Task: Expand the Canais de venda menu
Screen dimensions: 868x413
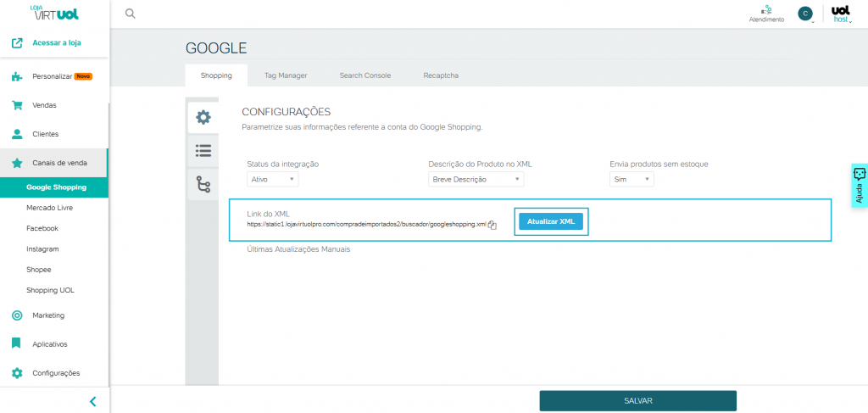Action: pos(54,163)
